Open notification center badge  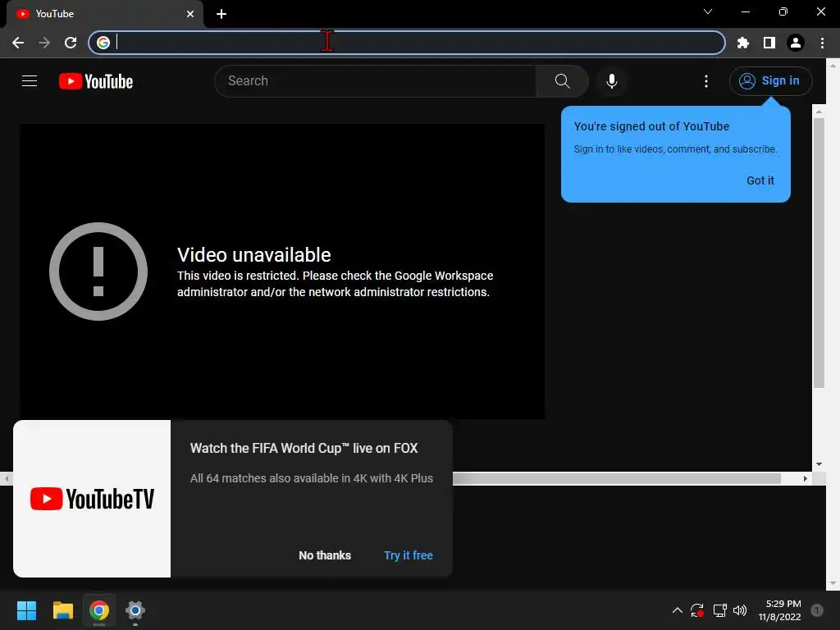click(817, 610)
